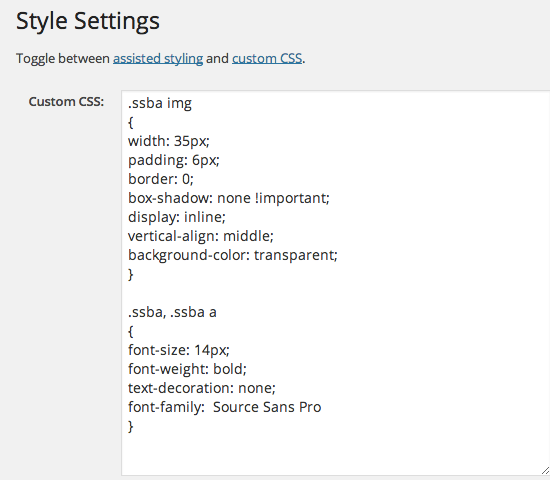Click the Custom CSS label
This screenshot has height=480, width=550.
click(66, 101)
